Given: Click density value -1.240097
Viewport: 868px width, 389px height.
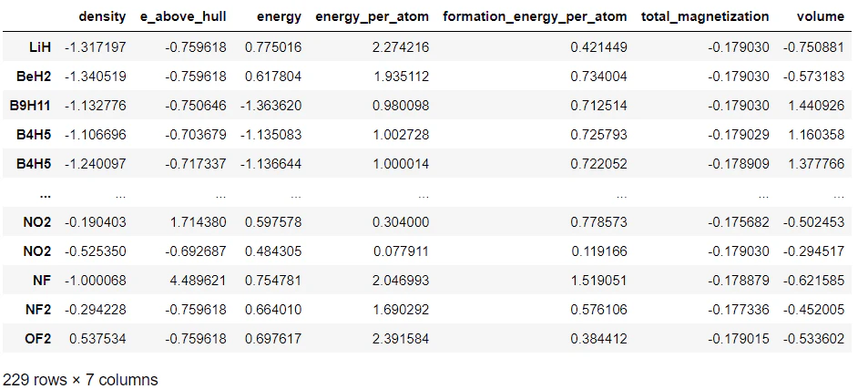Looking at the screenshot, I should click(96, 164).
